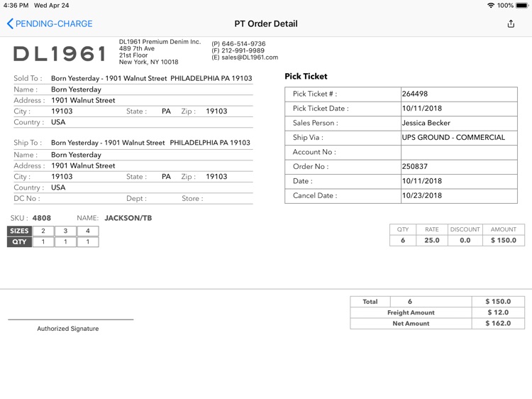Image resolution: width=532 pixels, height=399 pixels.
Task: Go back to PENDING-CHARGE list
Action: pyautogui.click(x=50, y=23)
